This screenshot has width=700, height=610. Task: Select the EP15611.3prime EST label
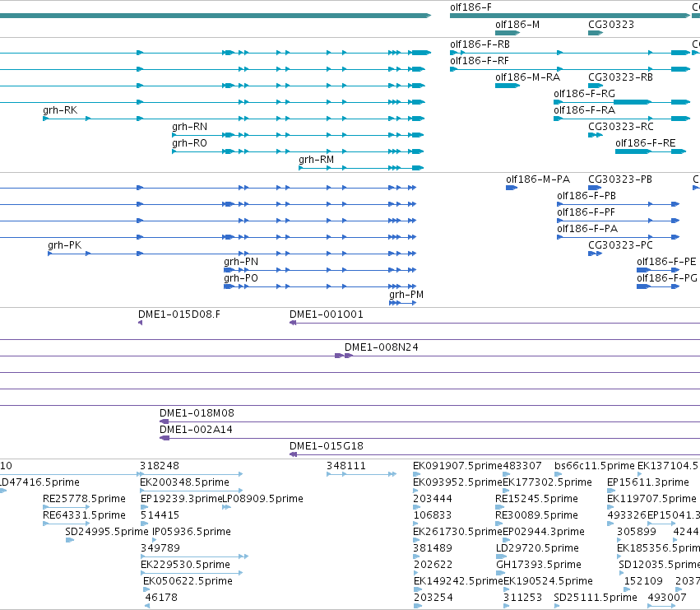tap(648, 482)
